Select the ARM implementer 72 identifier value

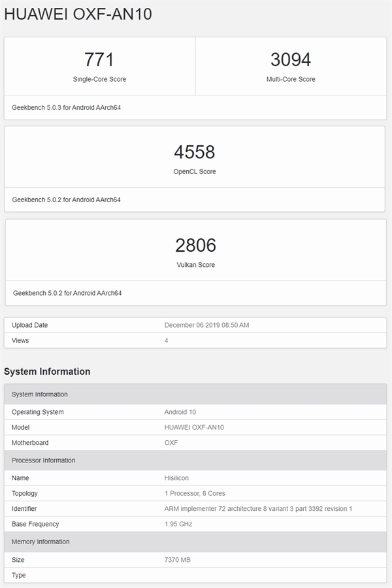[x=258, y=508]
